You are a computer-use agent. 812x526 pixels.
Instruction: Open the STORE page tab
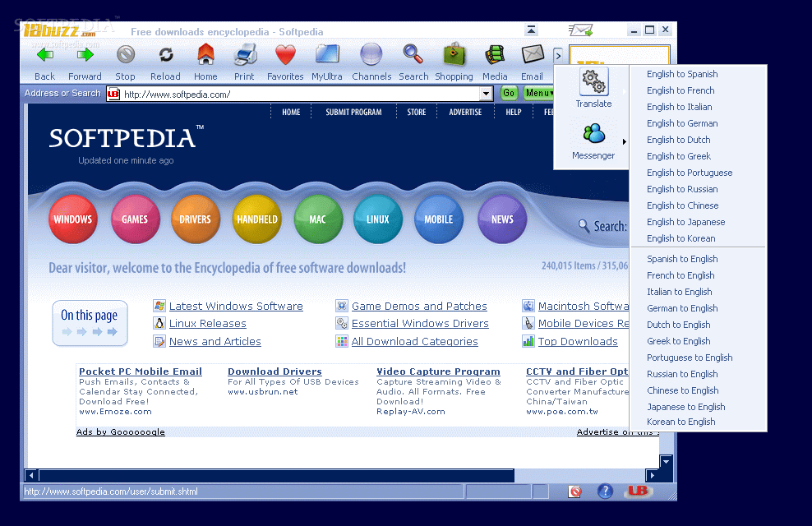pyautogui.click(x=417, y=112)
